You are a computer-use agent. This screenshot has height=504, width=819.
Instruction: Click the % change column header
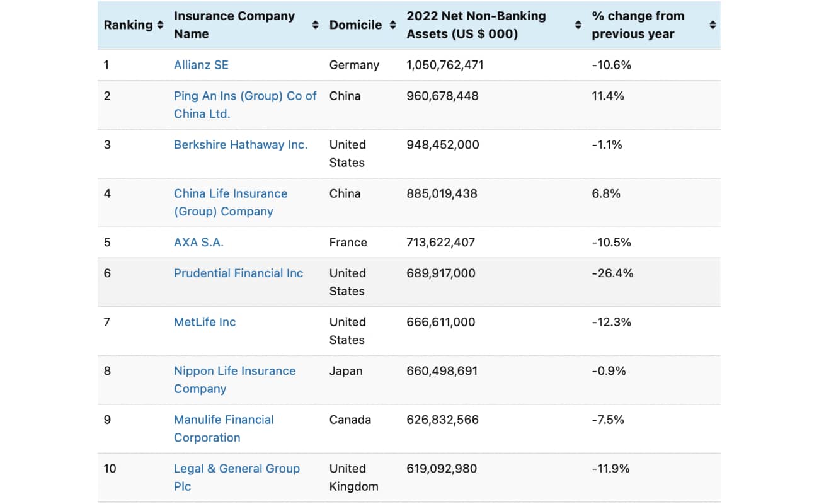(x=638, y=25)
